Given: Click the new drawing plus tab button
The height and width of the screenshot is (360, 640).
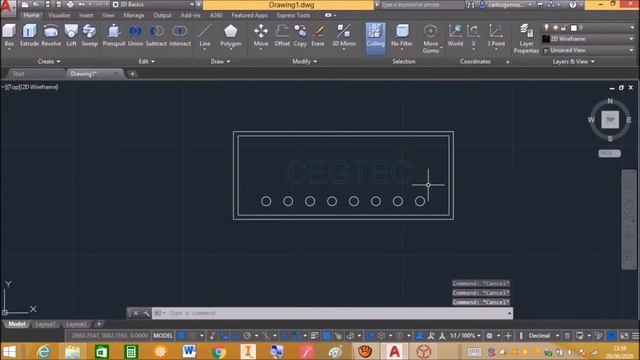Looking at the screenshot, I should (x=132, y=74).
